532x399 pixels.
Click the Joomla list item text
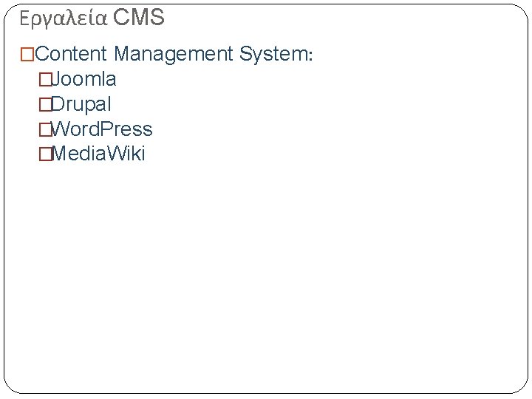(83, 79)
